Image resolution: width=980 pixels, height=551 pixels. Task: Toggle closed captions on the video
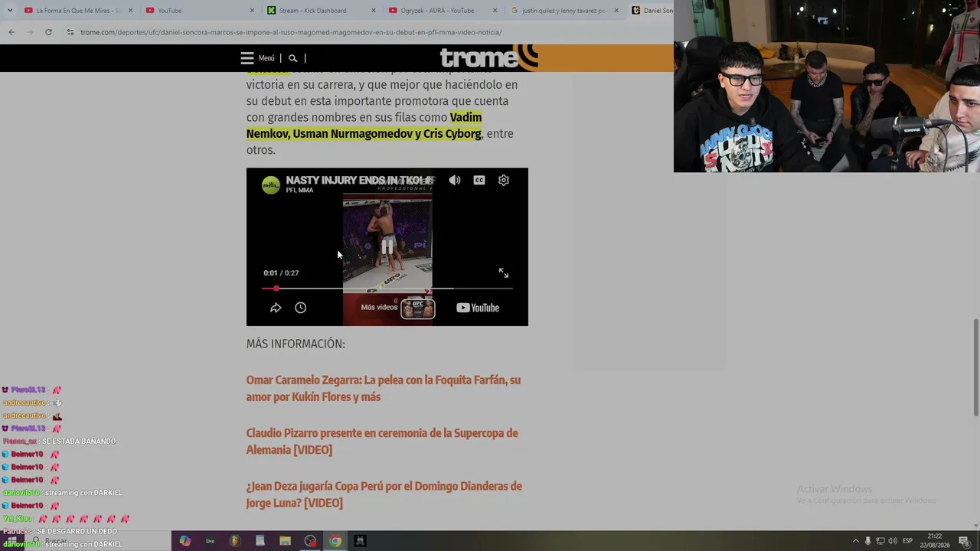(479, 181)
